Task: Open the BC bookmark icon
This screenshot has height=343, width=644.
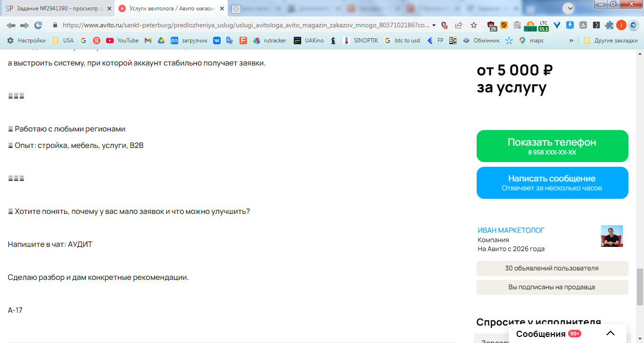Action: tap(453, 41)
